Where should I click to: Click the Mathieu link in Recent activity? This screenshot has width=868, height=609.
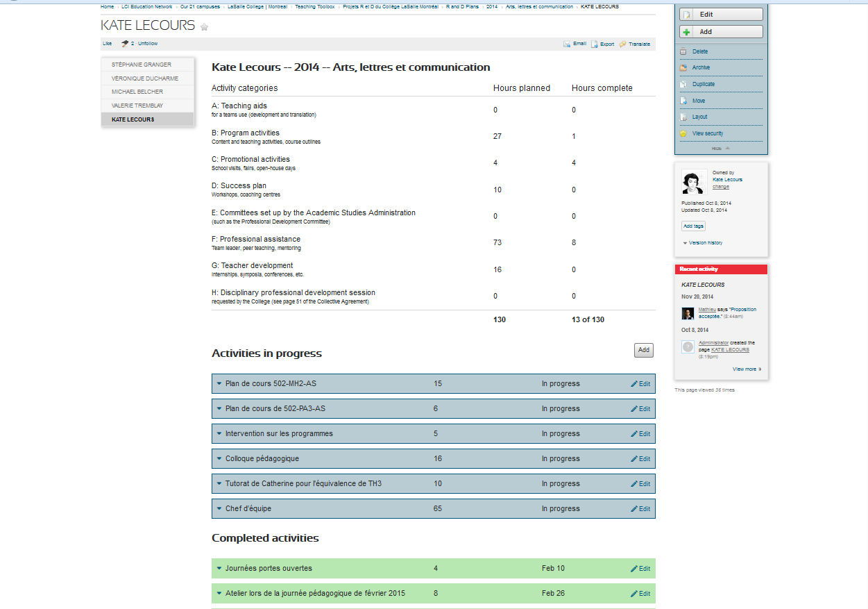click(707, 310)
